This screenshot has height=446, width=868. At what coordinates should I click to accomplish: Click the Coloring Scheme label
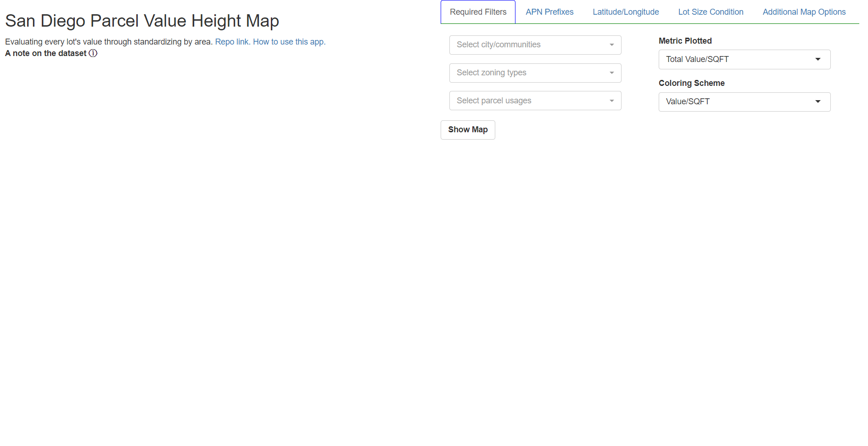tap(691, 83)
